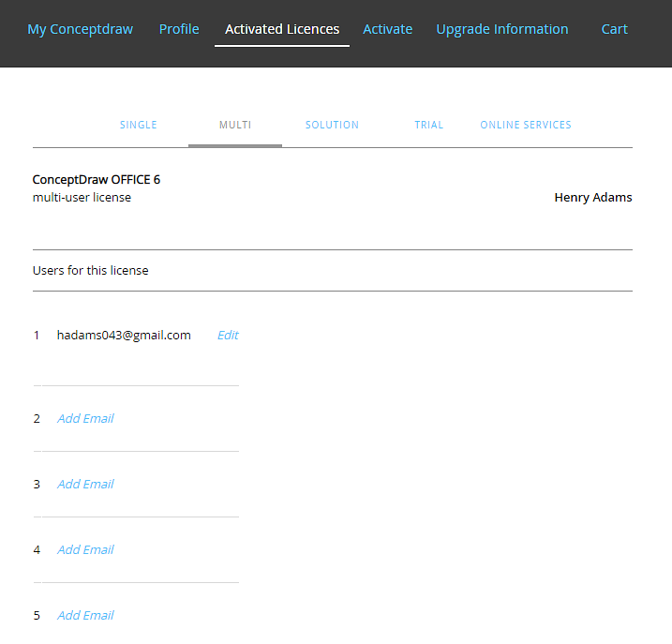Open the Activate page
The width and height of the screenshot is (672, 644).
(x=387, y=29)
